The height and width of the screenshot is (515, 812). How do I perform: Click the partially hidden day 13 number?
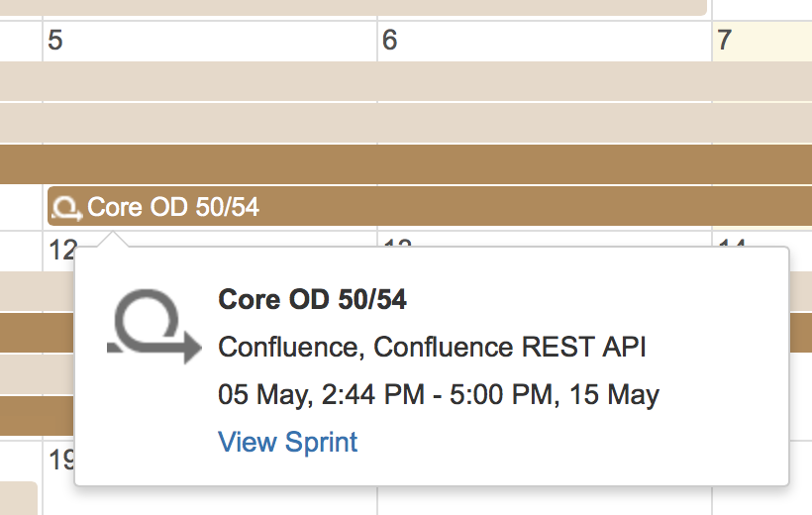click(396, 242)
